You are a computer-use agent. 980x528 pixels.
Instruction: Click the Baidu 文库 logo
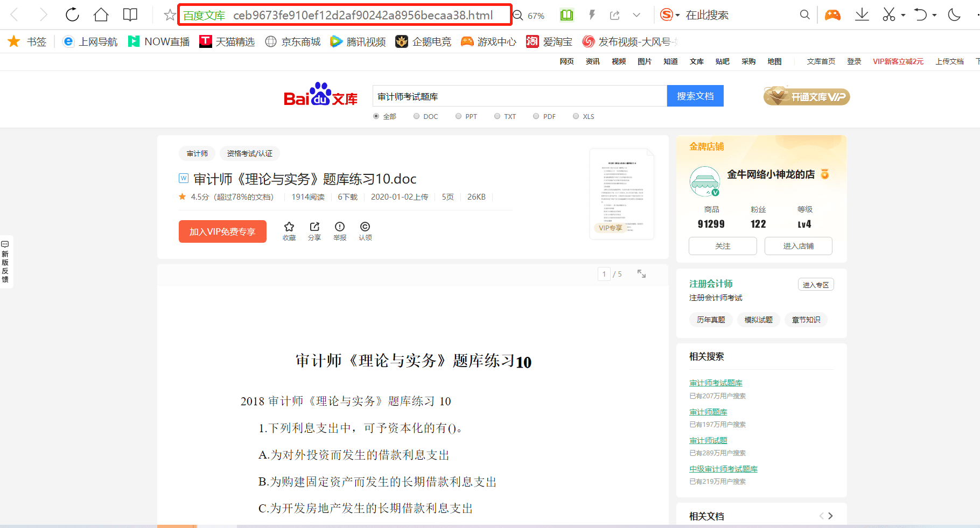(321, 95)
